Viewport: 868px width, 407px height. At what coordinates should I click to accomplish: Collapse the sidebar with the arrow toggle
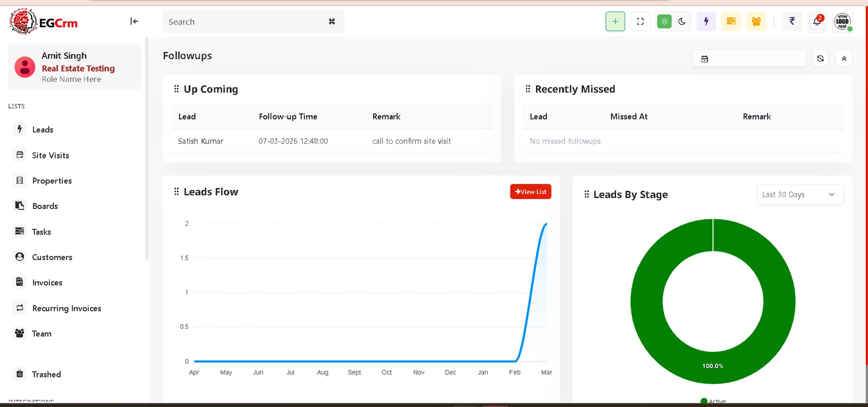point(134,21)
